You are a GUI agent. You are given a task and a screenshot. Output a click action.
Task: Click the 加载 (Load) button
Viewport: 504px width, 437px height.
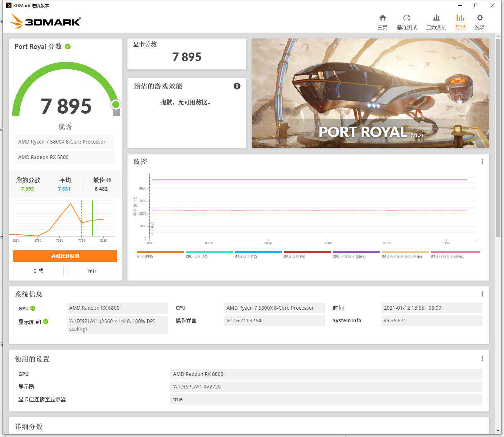click(x=39, y=270)
